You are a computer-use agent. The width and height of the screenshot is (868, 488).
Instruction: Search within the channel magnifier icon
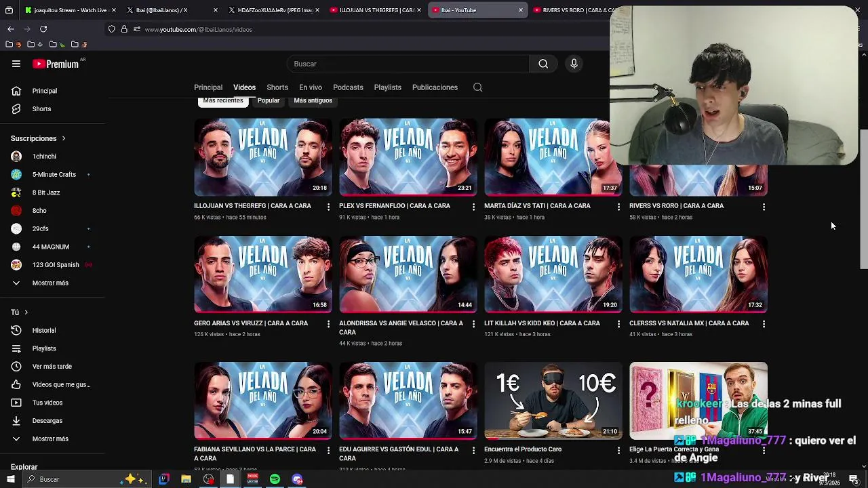(x=478, y=87)
